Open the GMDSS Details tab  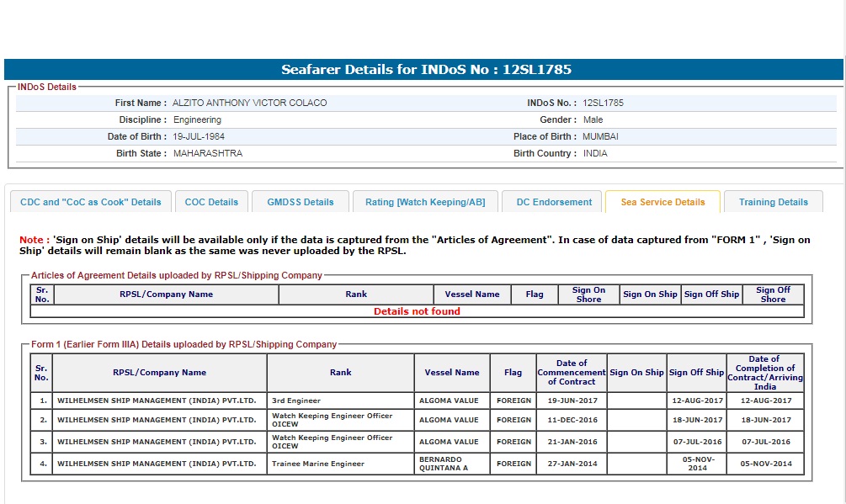tap(301, 202)
